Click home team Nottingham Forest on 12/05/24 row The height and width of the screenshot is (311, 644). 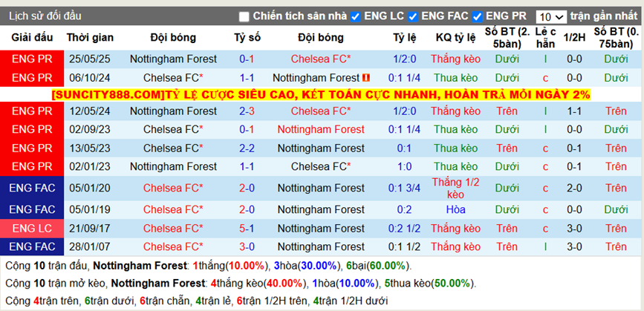173,111
